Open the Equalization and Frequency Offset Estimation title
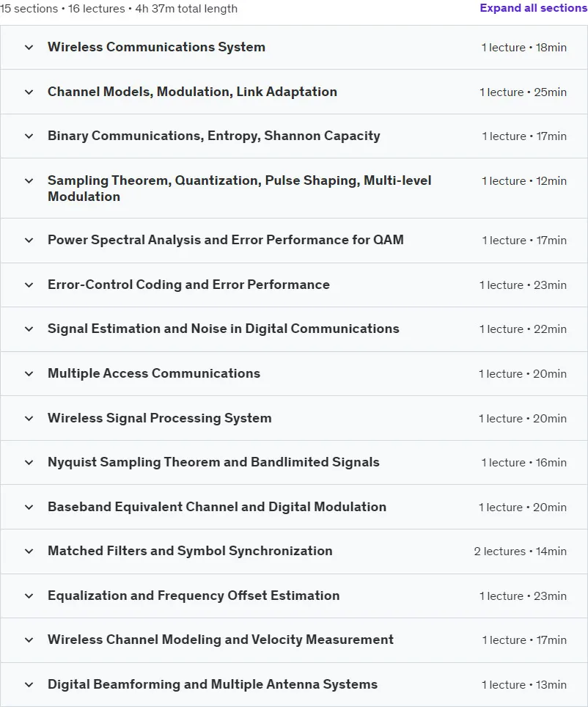This screenshot has width=588, height=707. (x=194, y=596)
